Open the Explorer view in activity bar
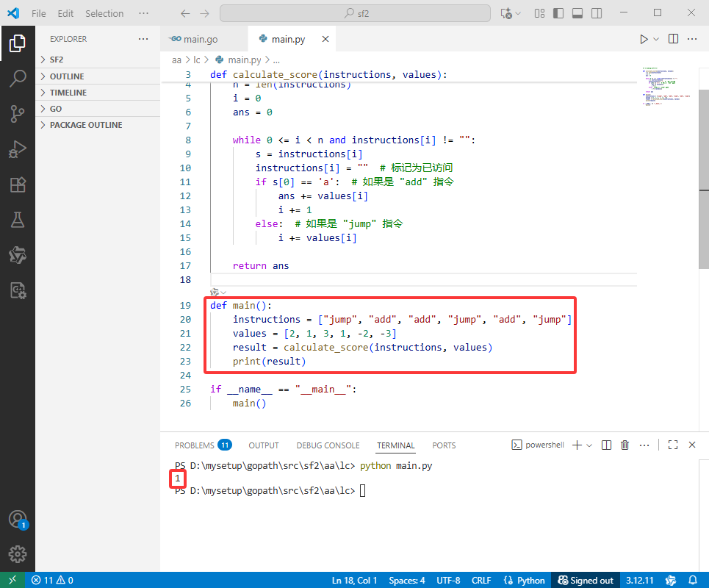The image size is (709, 588). pyautogui.click(x=17, y=43)
